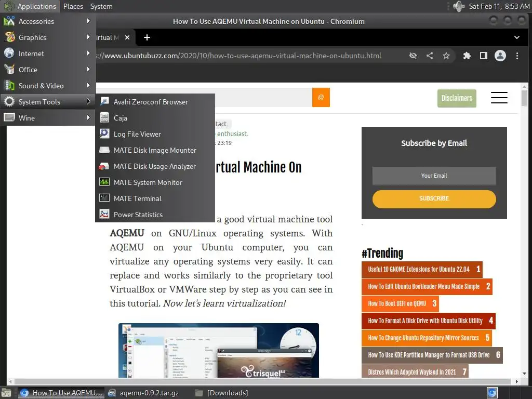The image size is (532, 399).
Task: Open the Graphics submenu
Action: (47, 37)
